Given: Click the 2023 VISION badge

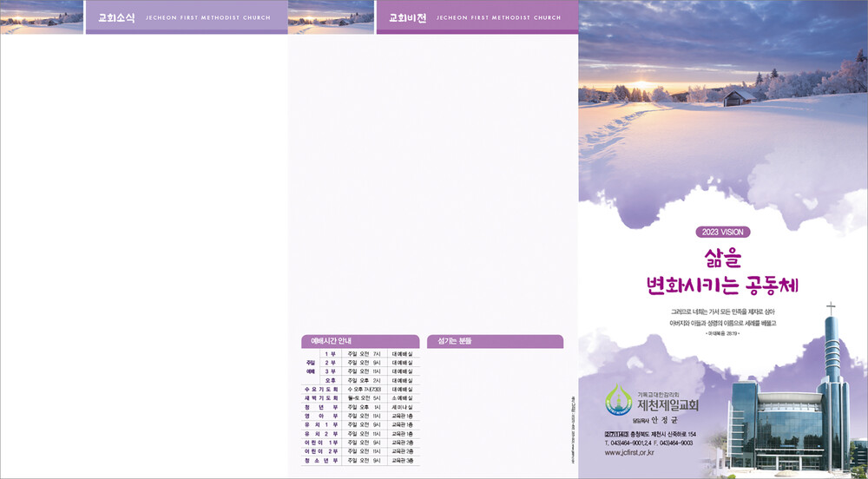Looking at the screenshot, I should click(x=722, y=232).
